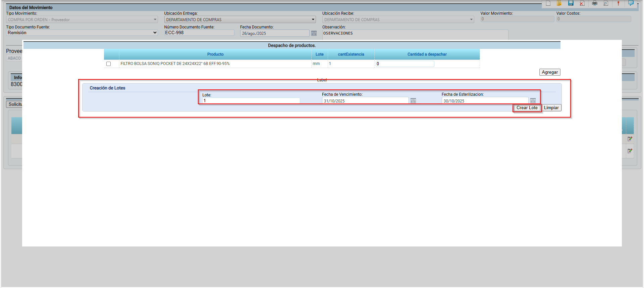Open the Ubicación Entrega dropdown
Image resolution: width=644 pixels, height=288 pixels.
click(240, 20)
